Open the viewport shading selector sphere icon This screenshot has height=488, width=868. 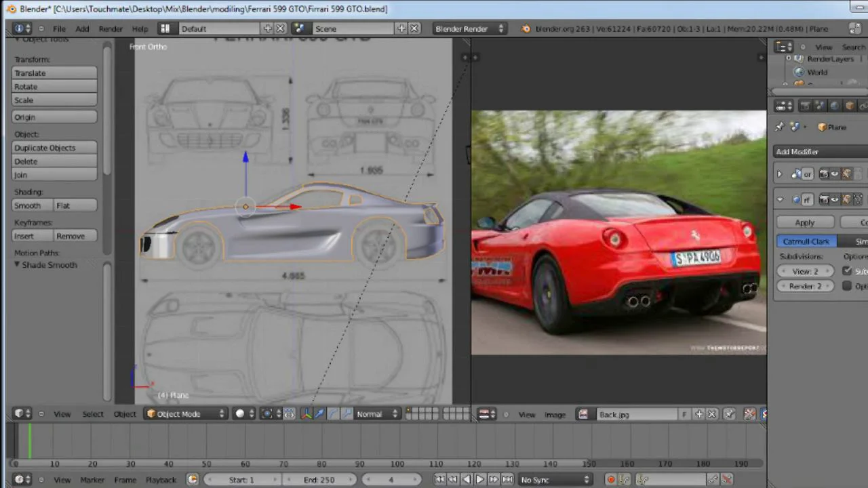(x=243, y=413)
